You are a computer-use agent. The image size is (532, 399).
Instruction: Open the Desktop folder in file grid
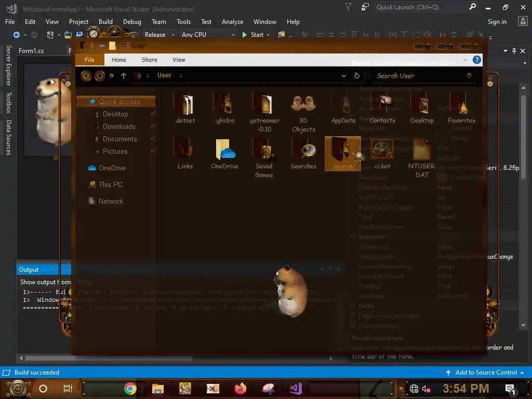coord(422,109)
